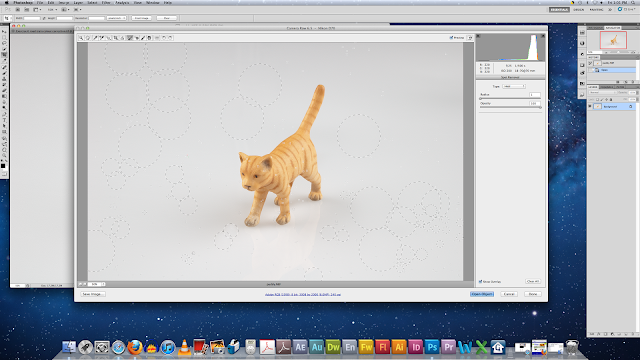Click the Radius value input field
Screen dimensions: 640x360
pos(535,95)
